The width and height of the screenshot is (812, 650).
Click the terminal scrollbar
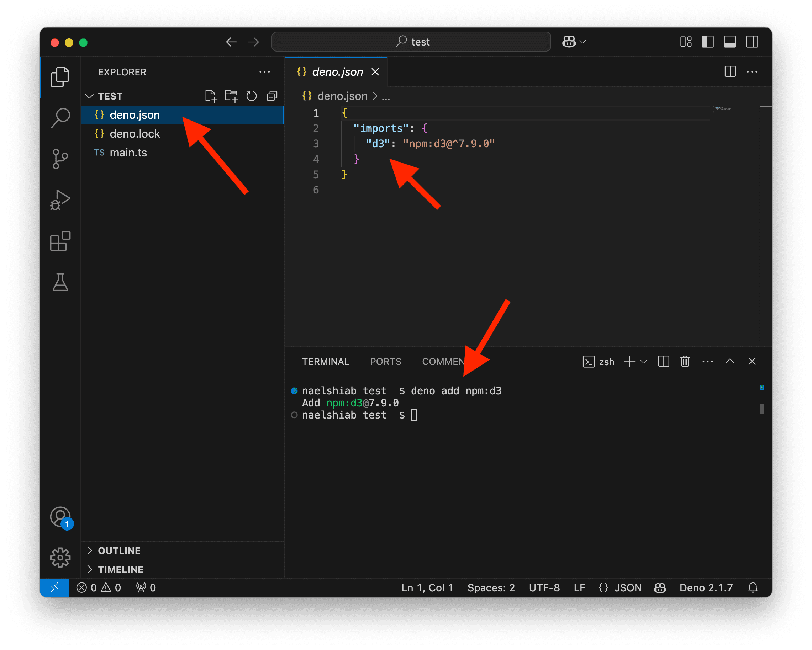point(761,409)
